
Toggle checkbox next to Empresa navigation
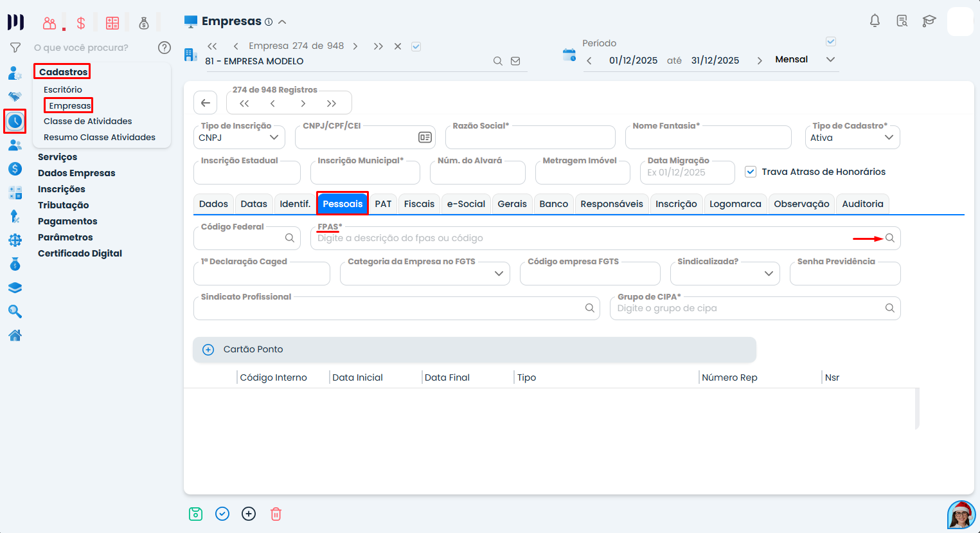pyautogui.click(x=416, y=46)
